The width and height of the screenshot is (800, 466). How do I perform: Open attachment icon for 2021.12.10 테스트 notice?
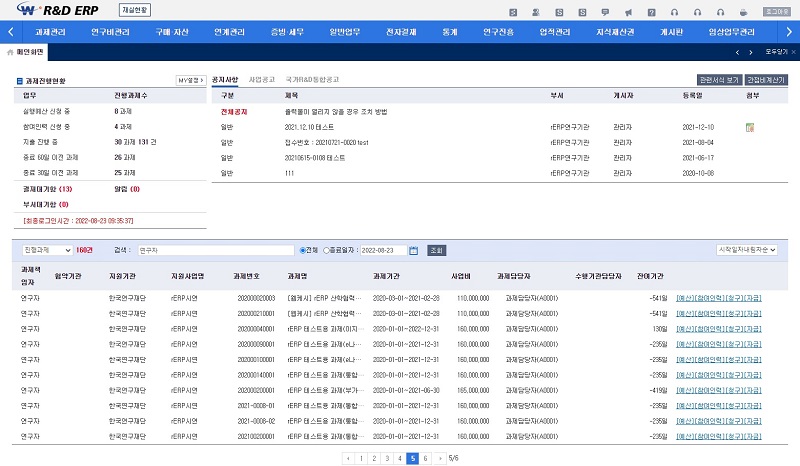pos(749,128)
